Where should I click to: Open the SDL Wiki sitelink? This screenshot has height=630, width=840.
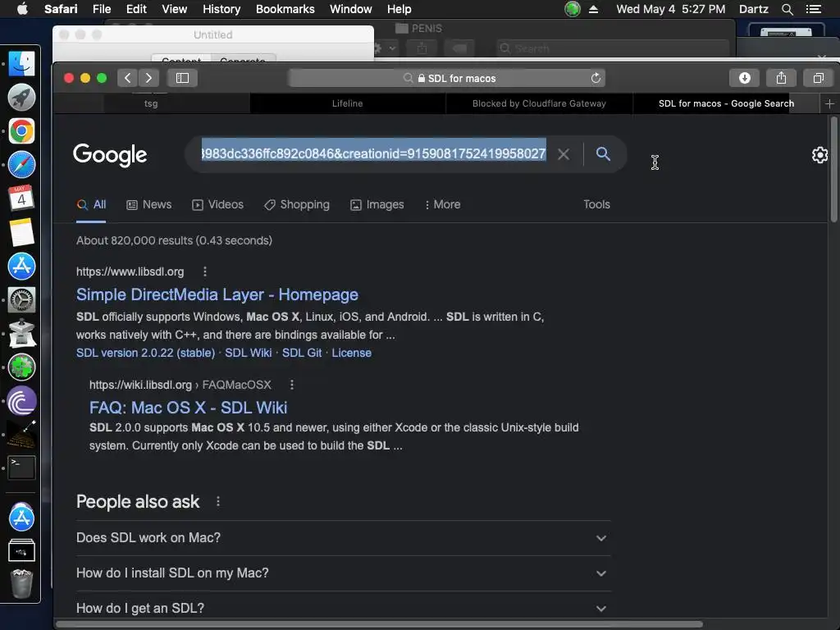click(248, 353)
